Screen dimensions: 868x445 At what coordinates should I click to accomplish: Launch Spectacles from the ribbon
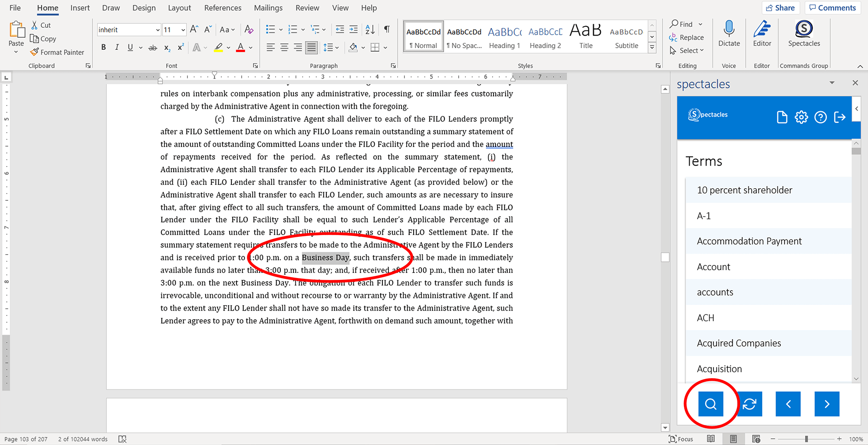coord(804,34)
